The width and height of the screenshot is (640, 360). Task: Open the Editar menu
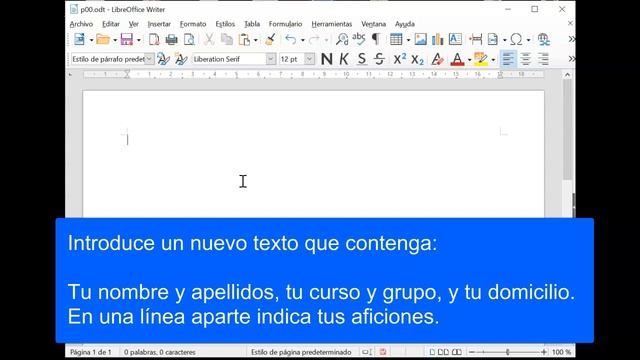coord(111,24)
